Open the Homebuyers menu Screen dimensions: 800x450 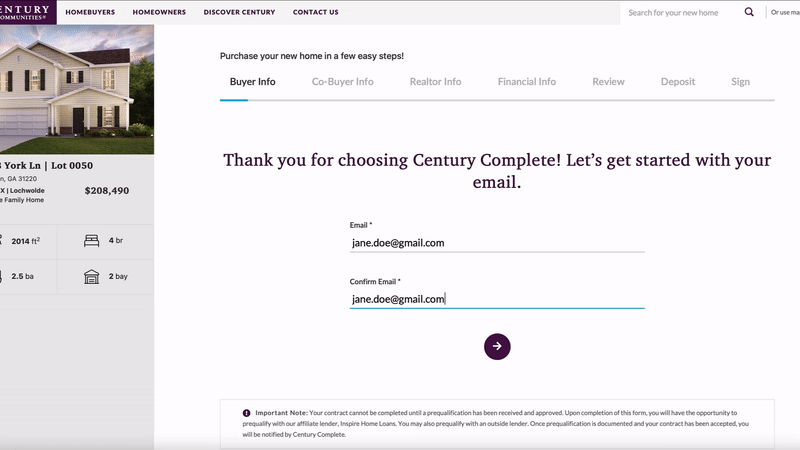tap(90, 12)
